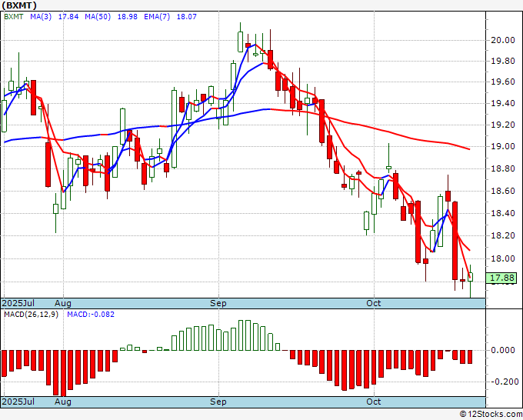523x420 pixels.
Task: Click the 20.00 price axis label
Action: (503, 40)
